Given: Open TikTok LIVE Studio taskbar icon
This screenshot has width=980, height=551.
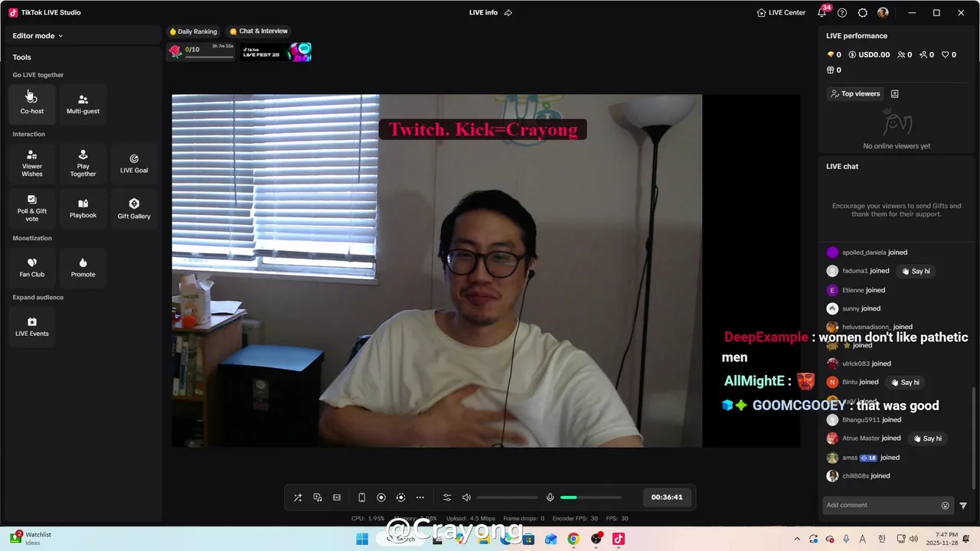Looking at the screenshot, I should pyautogui.click(x=619, y=539).
